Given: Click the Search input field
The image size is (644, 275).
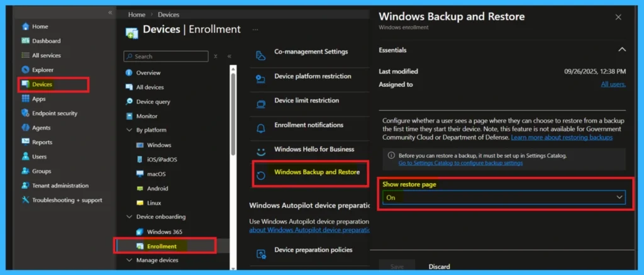Looking at the screenshot, I should click(x=166, y=56).
